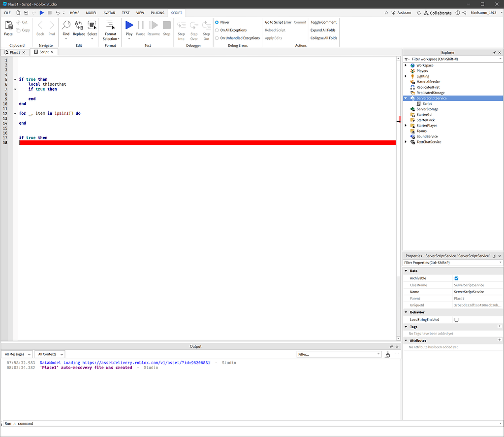Select the On All Exceptions debug option

[217, 30]
